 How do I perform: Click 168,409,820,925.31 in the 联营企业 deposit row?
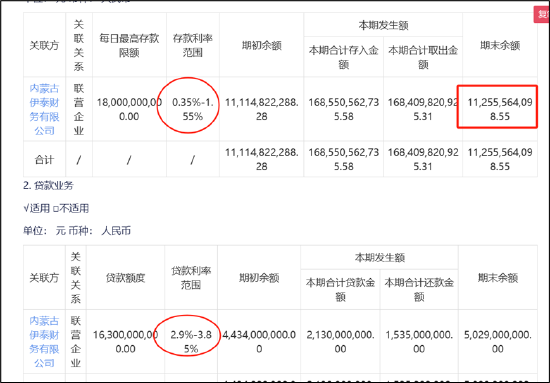click(423, 109)
